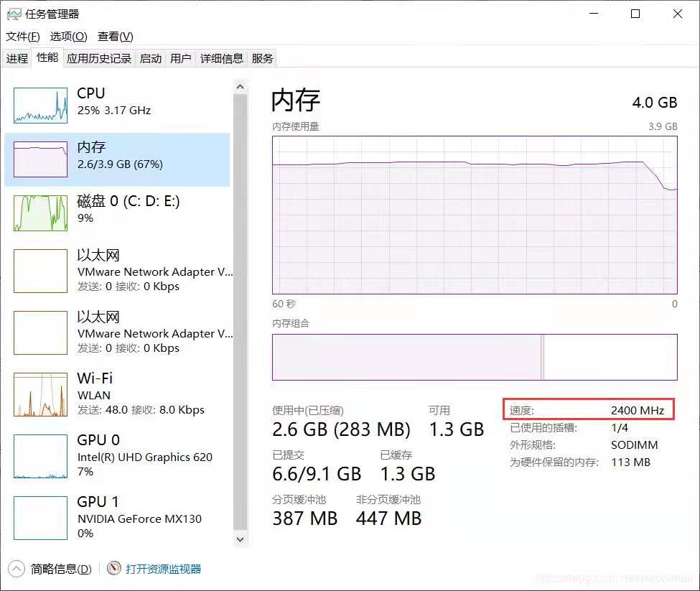The height and width of the screenshot is (591, 700).
Task: Switch to the 进程 tab
Action: pyautogui.click(x=17, y=59)
